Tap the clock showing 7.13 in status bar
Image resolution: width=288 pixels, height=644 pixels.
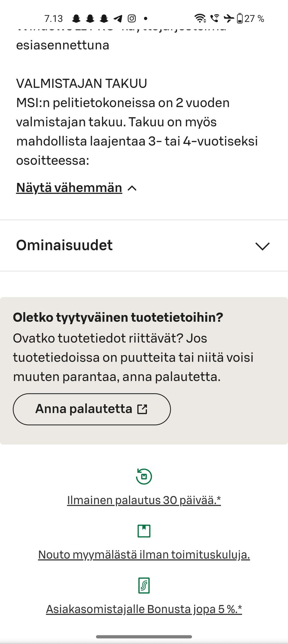(53, 19)
